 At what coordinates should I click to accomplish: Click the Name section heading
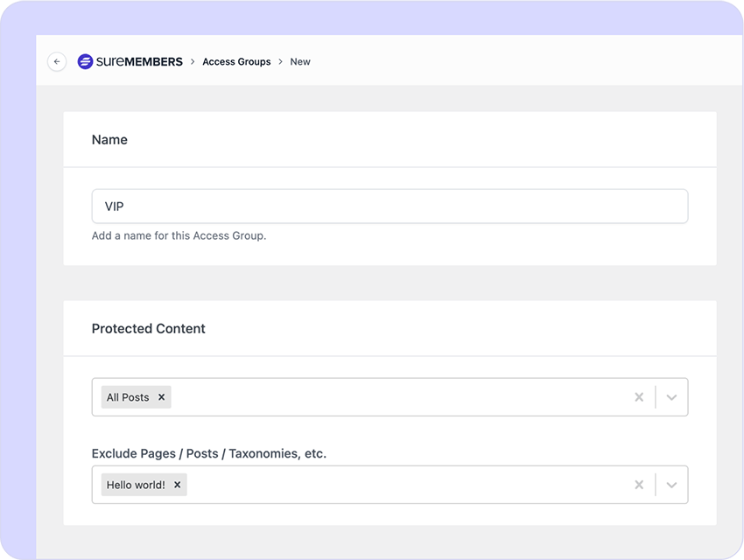(x=109, y=139)
